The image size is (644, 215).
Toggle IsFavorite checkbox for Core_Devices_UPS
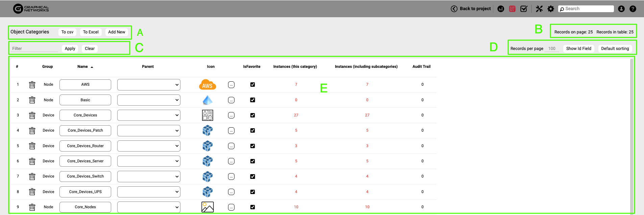coord(252,192)
